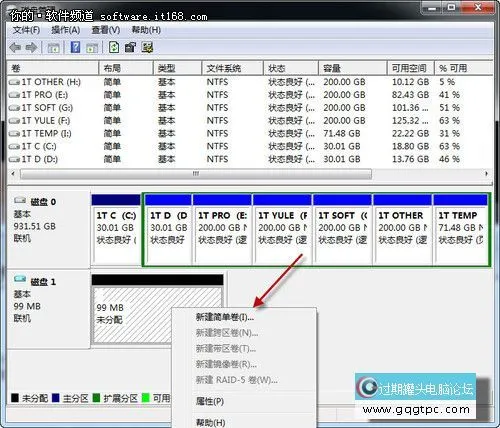Click the 82.43 GB free space cell
Viewport: 500px width, 428px height.
pos(410,95)
